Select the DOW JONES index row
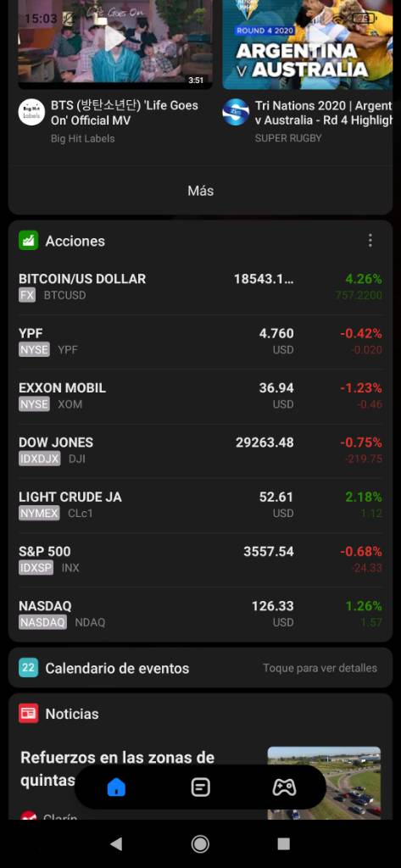Image resolution: width=401 pixels, height=868 pixels. pos(200,451)
